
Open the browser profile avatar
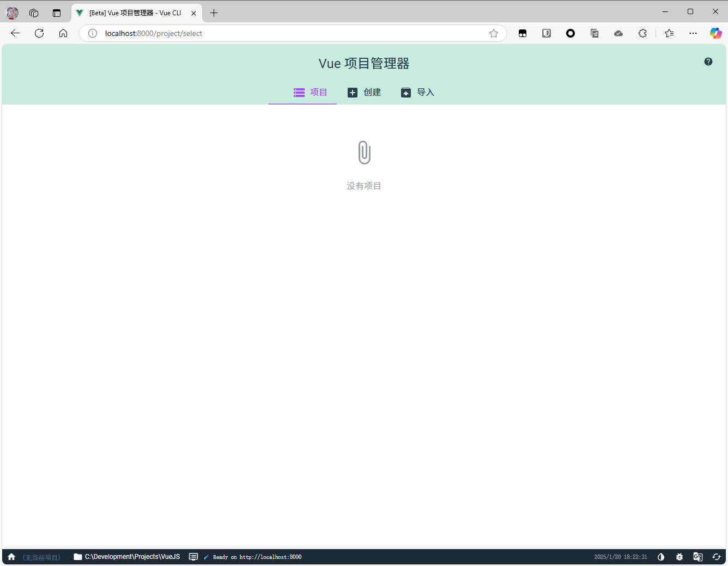pos(12,13)
